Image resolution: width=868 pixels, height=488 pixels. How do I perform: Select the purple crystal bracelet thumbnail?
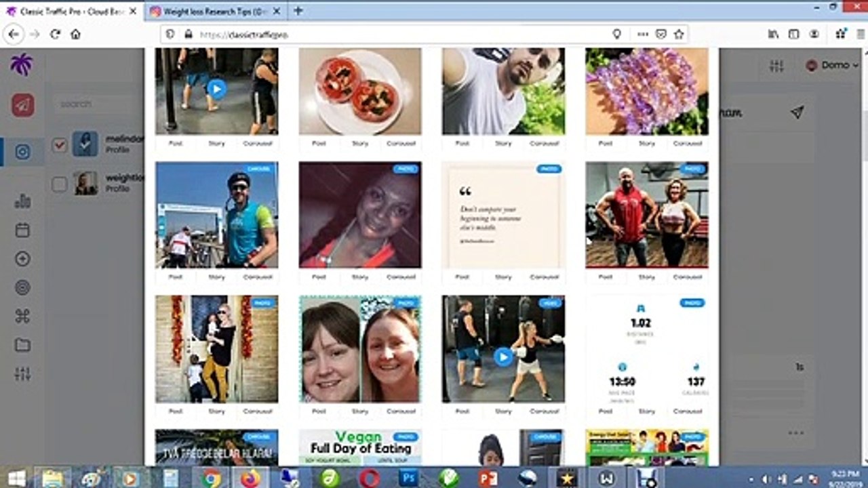point(647,91)
